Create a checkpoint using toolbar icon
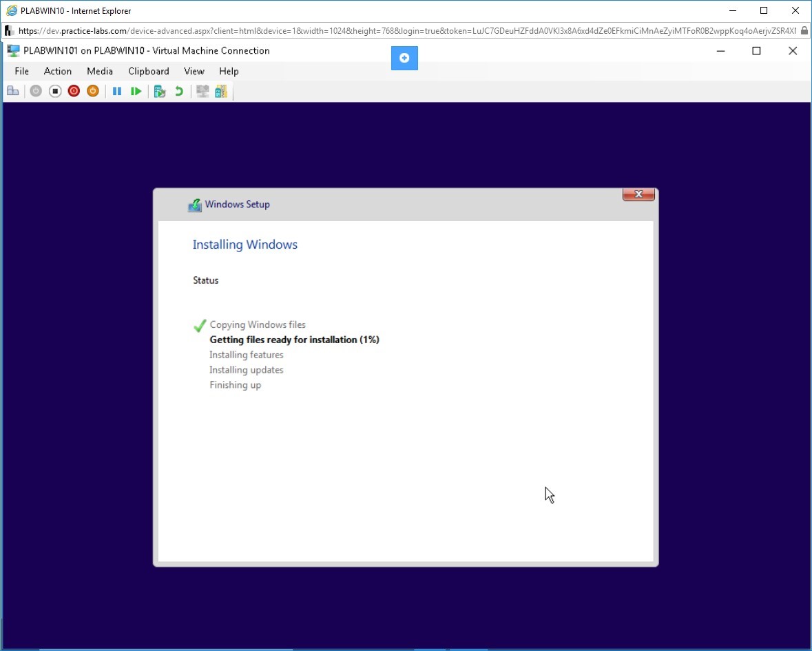Image resolution: width=812 pixels, height=651 pixels. 160,91
